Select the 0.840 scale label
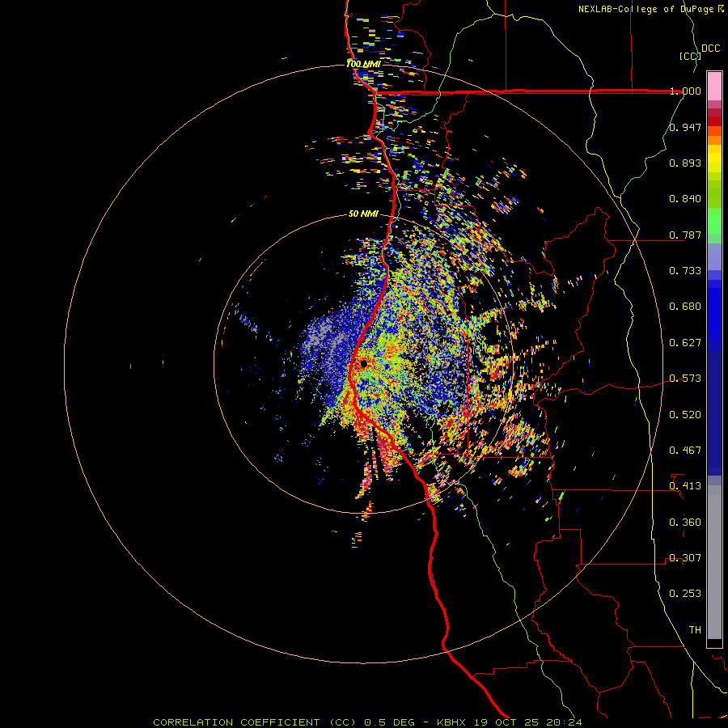The height and width of the screenshot is (728, 728). coord(685,199)
